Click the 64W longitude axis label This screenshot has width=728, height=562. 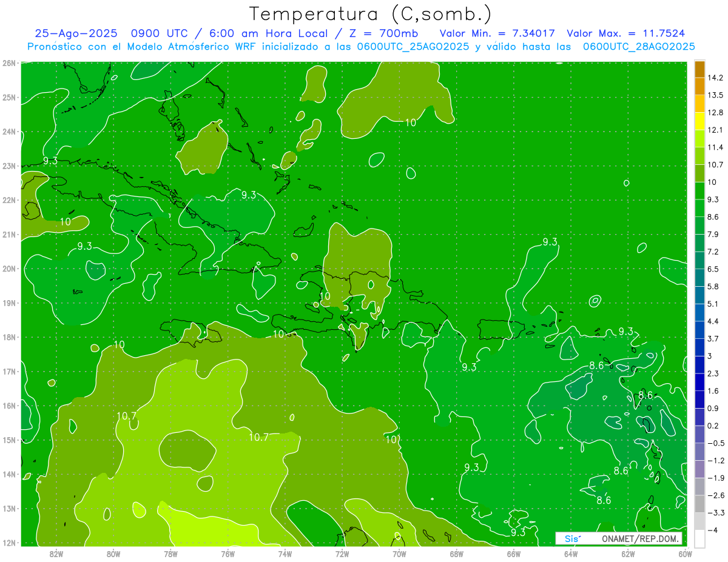pyautogui.click(x=571, y=554)
